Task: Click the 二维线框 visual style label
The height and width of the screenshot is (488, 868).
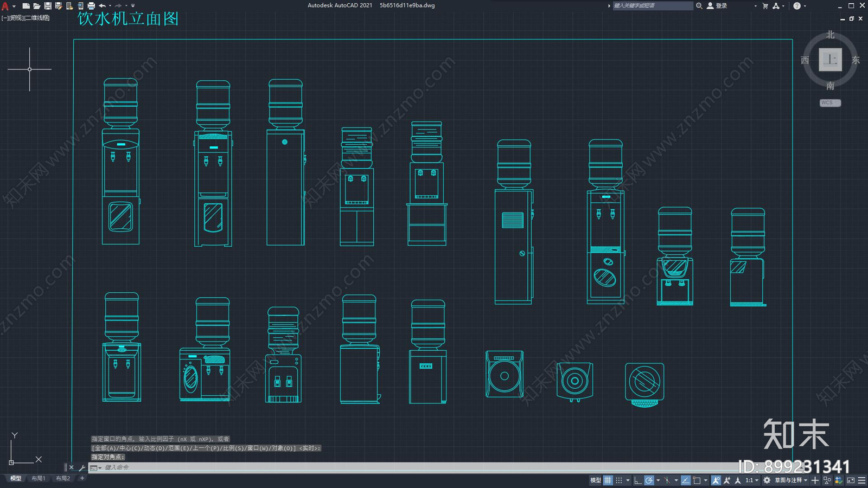Action: pyautogui.click(x=37, y=18)
